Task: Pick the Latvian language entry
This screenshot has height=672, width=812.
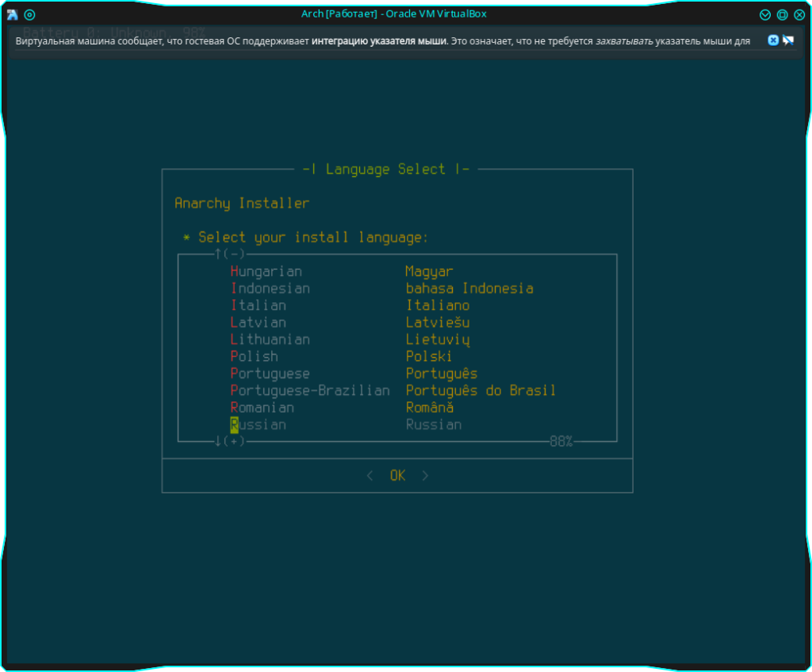Action: click(259, 322)
